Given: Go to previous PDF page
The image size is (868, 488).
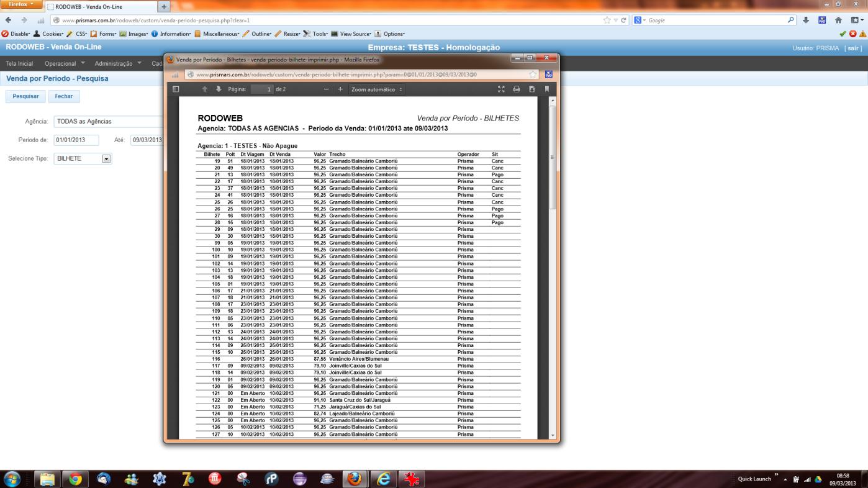Looking at the screenshot, I should [205, 89].
